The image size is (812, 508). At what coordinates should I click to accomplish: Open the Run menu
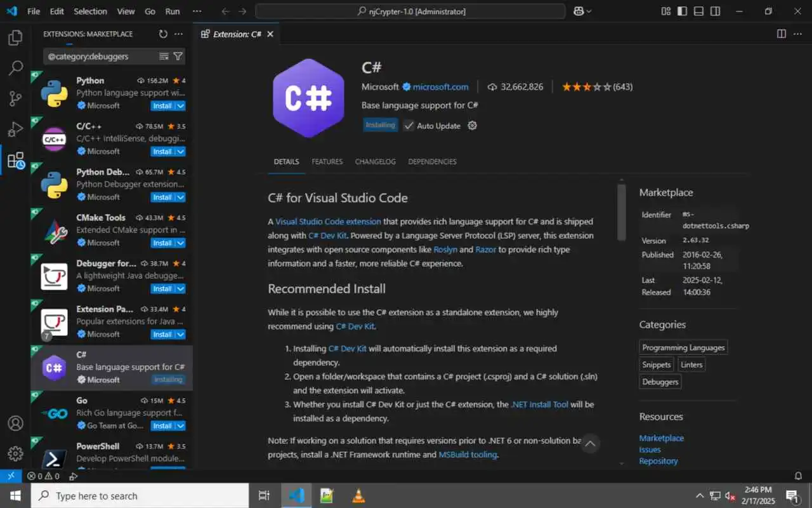click(173, 11)
